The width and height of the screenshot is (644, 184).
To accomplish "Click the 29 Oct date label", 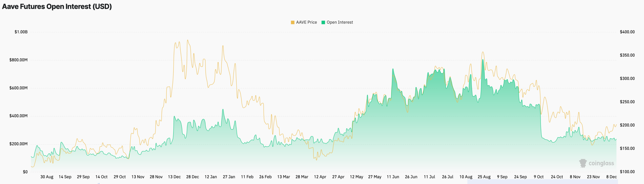I will coord(119,177).
